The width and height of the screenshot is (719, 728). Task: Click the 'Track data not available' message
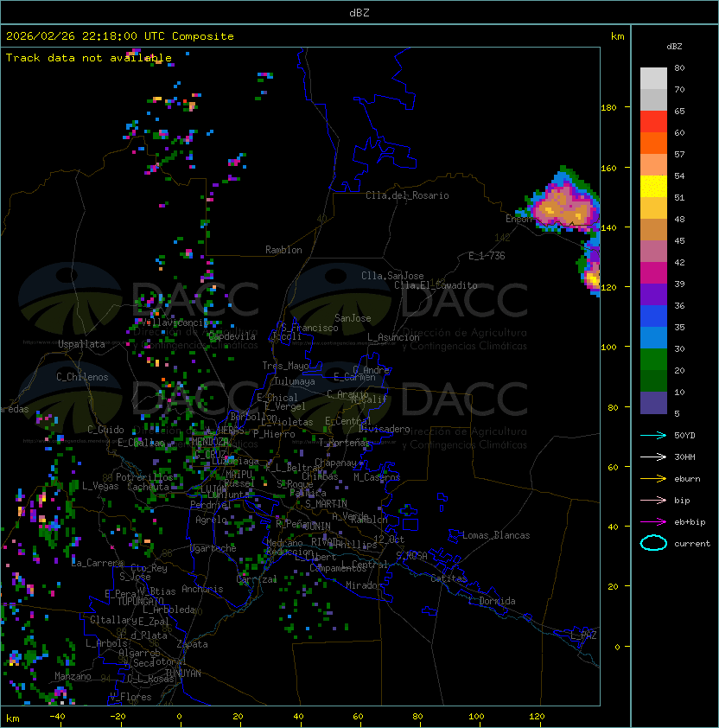click(x=89, y=58)
